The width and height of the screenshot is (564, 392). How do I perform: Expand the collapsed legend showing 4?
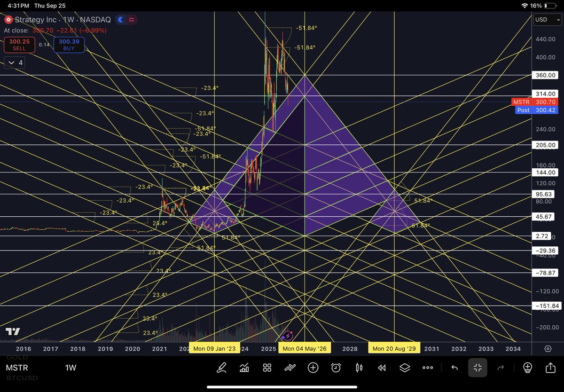15,63
